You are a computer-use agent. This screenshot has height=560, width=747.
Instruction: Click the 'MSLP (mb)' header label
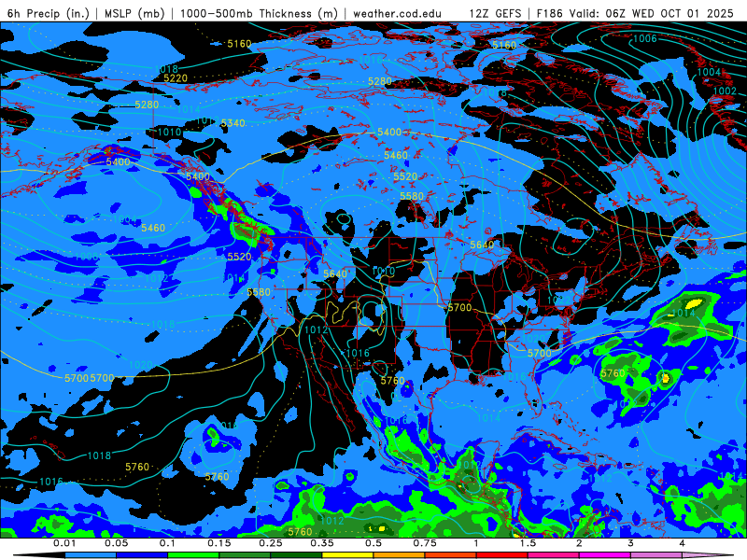(134, 13)
